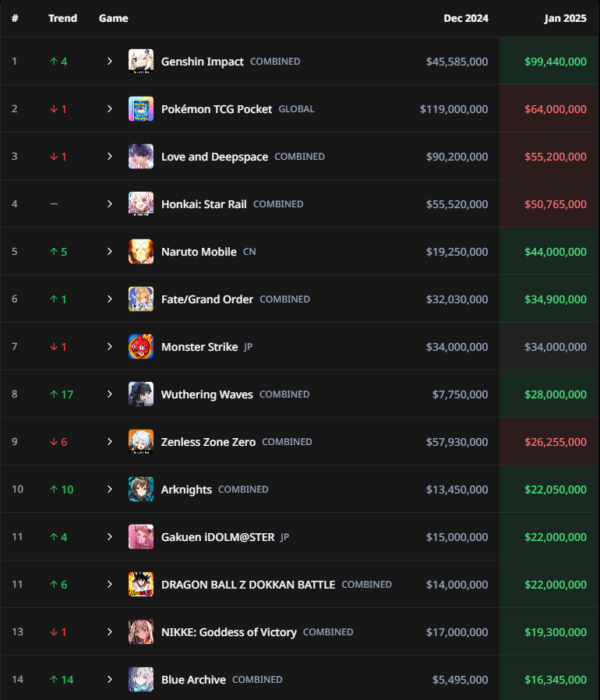This screenshot has width=600, height=700.
Task: Expand the Arknights row chevron
Action: 110,490
